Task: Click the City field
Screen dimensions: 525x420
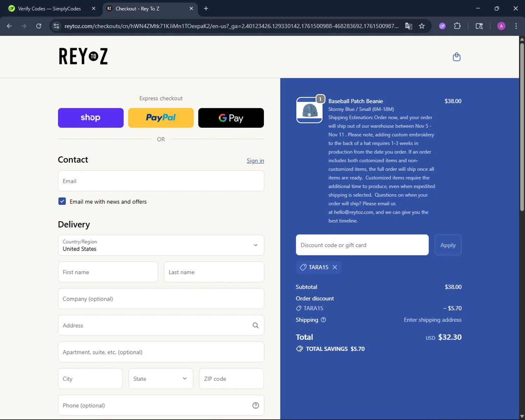Action: point(90,378)
